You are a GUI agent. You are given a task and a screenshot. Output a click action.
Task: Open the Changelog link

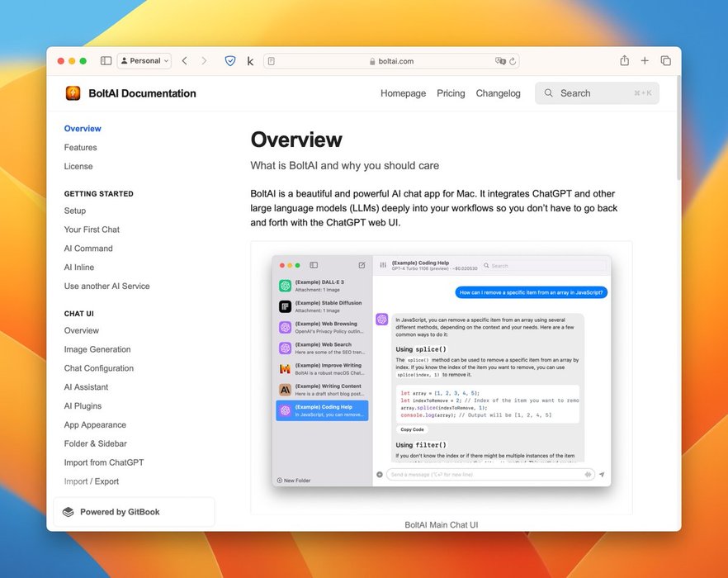click(x=499, y=93)
